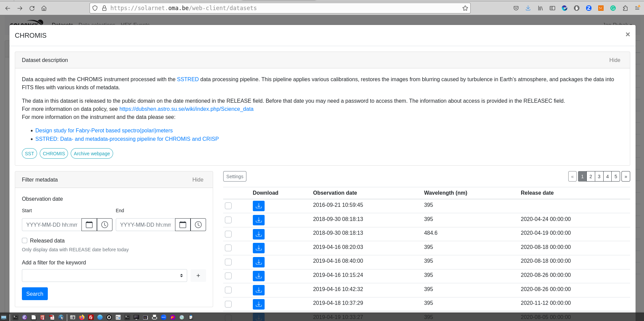This screenshot has height=321, width=644.
Task: Download the 2016-09-21 10:59:45 observation
Action: point(259,206)
